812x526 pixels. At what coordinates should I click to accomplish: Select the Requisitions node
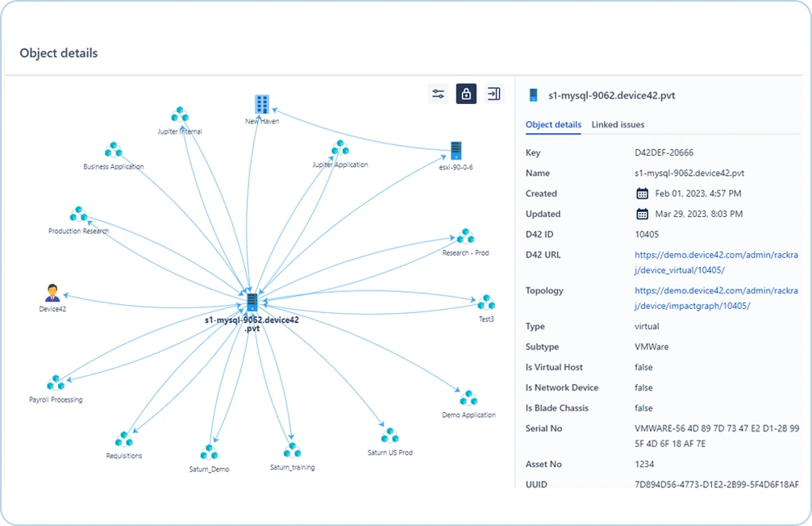pyautogui.click(x=123, y=440)
